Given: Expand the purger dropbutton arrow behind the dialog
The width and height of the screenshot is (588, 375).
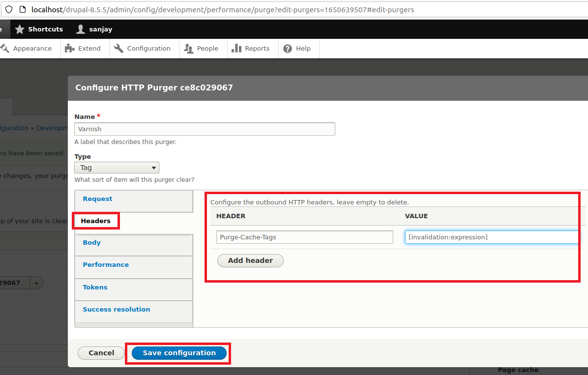Looking at the screenshot, I should point(37,283).
